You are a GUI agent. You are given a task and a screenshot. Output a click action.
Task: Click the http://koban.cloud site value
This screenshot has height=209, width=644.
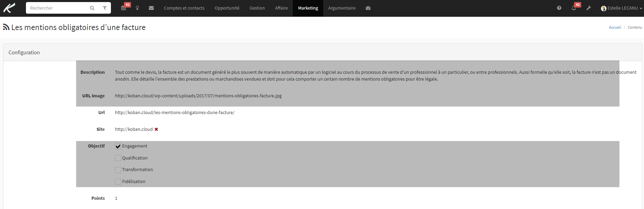click(x=134, y=129)
